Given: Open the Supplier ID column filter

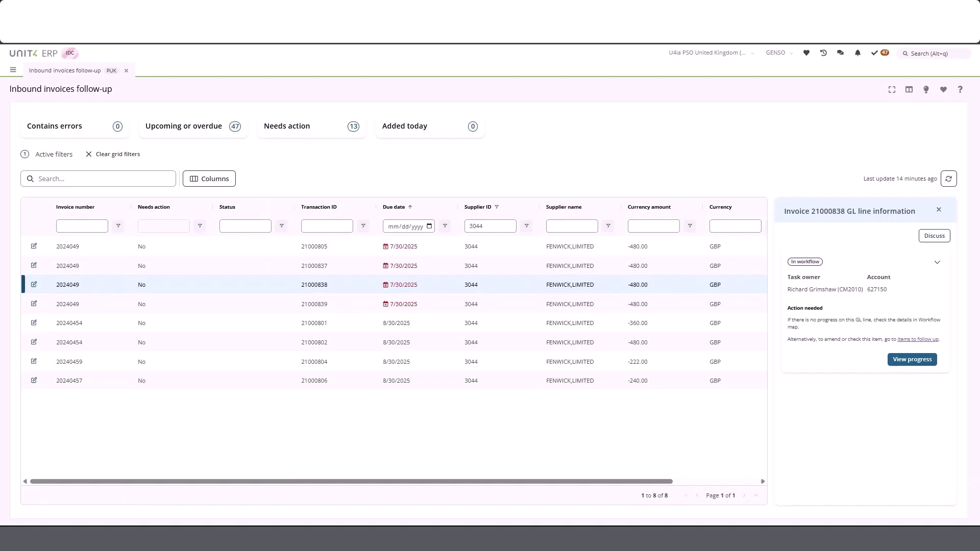Looking at the screenshot, I should click(x=526, y=226).
